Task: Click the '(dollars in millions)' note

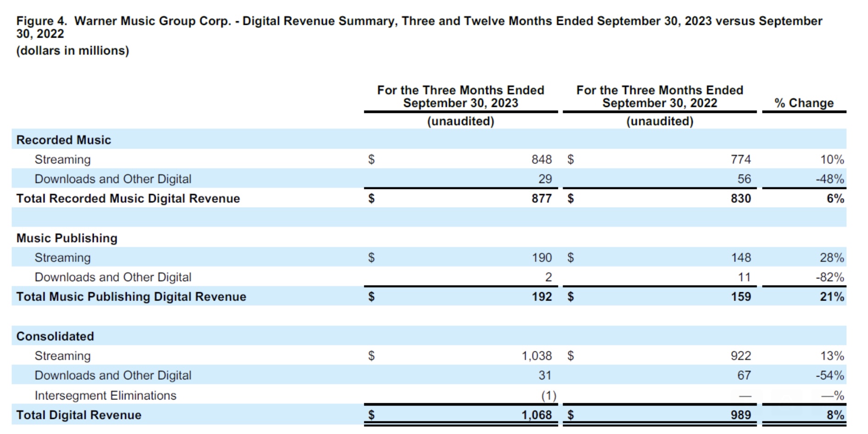Action: [x=73, y=50]
